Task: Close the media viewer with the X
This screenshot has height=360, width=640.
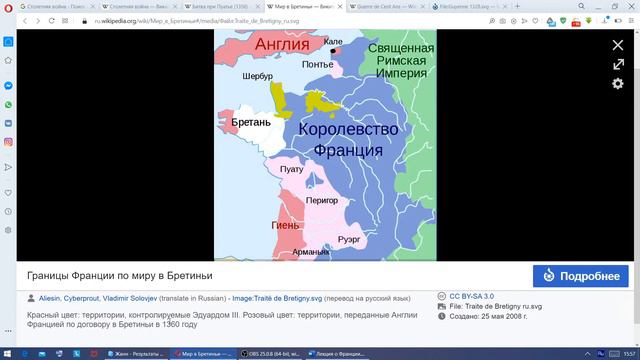Action: 618,45
